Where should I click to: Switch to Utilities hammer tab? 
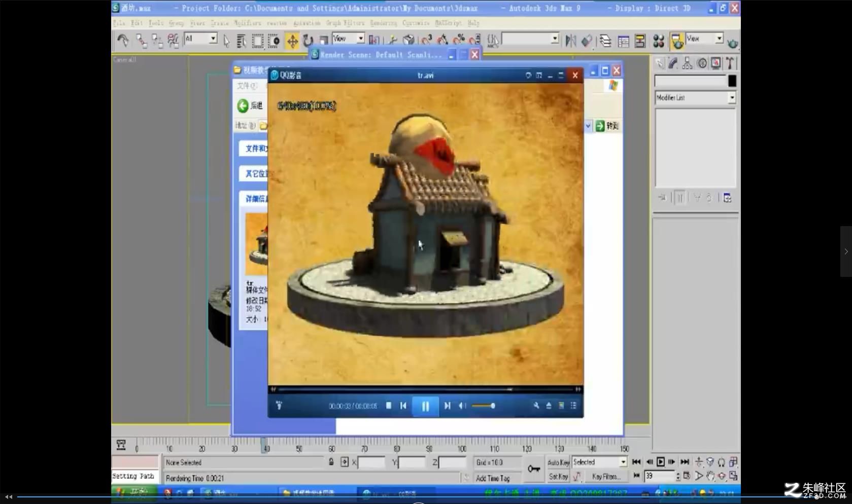point(730,63)
